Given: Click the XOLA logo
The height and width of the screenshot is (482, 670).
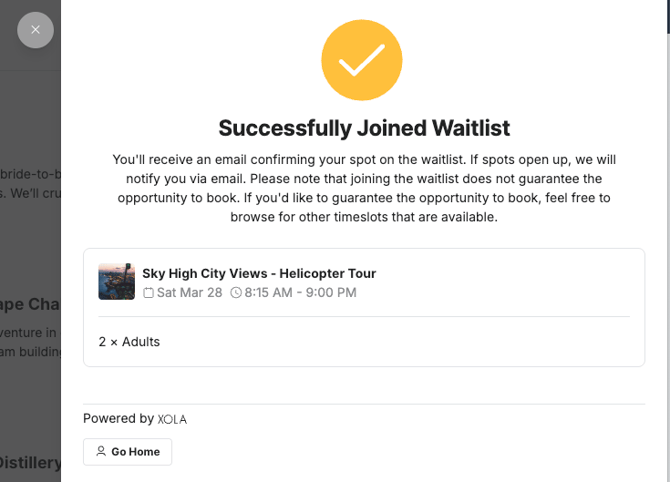Looking at the screenshot, I should point(172,419).
